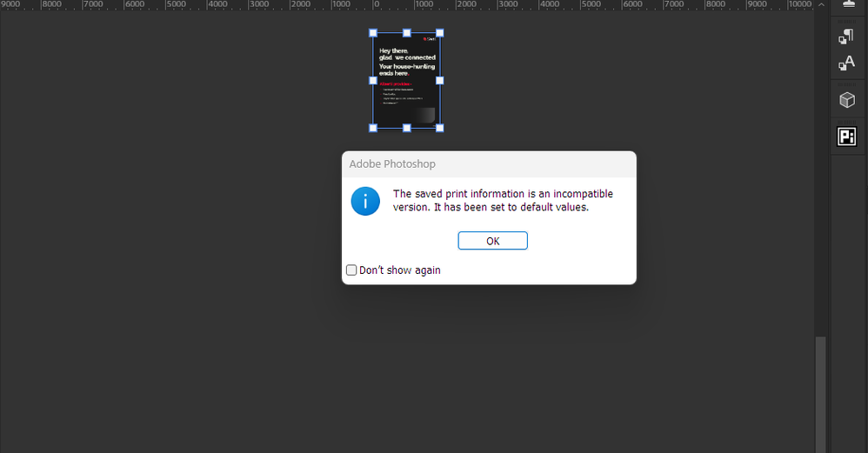
Task: Click the blue info icon in dialog
Action: (x=365, y=201)
